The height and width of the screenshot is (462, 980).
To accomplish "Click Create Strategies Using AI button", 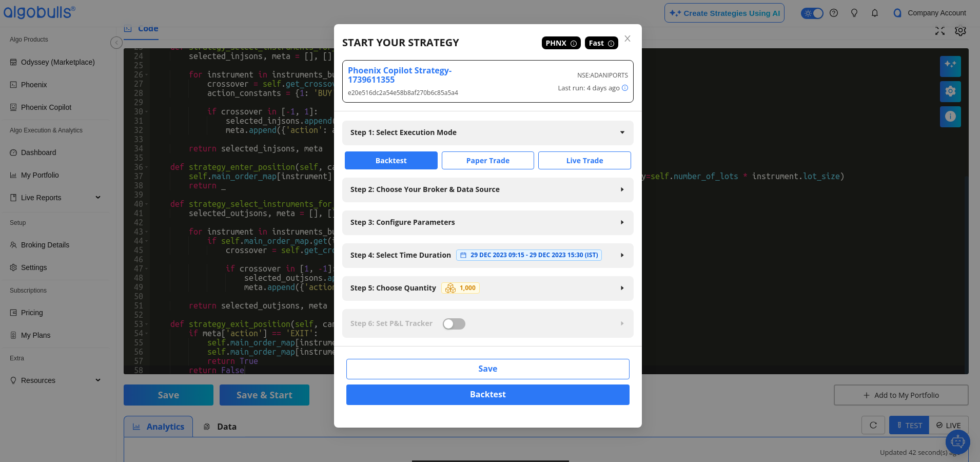I will pyautogui.click(x=724, y=13).
